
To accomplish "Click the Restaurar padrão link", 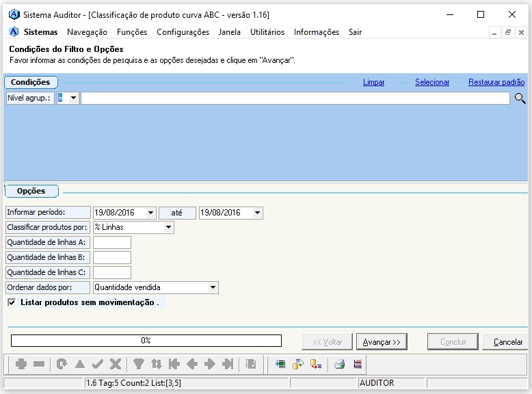I will coord(496,82).
